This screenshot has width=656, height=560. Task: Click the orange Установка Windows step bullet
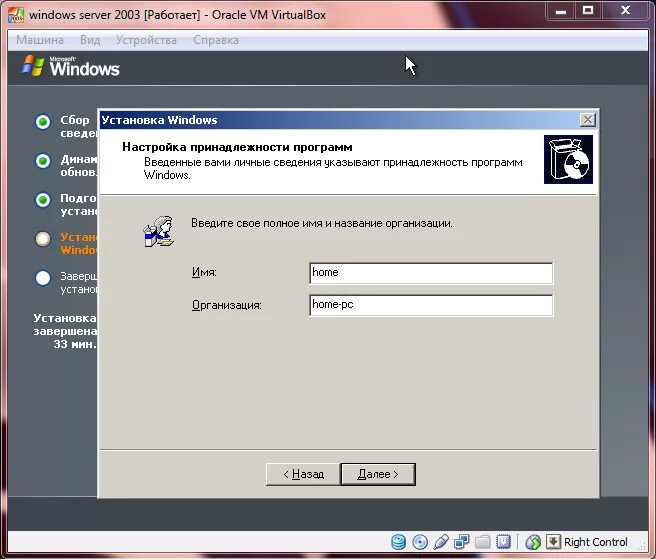click(43, 239)
